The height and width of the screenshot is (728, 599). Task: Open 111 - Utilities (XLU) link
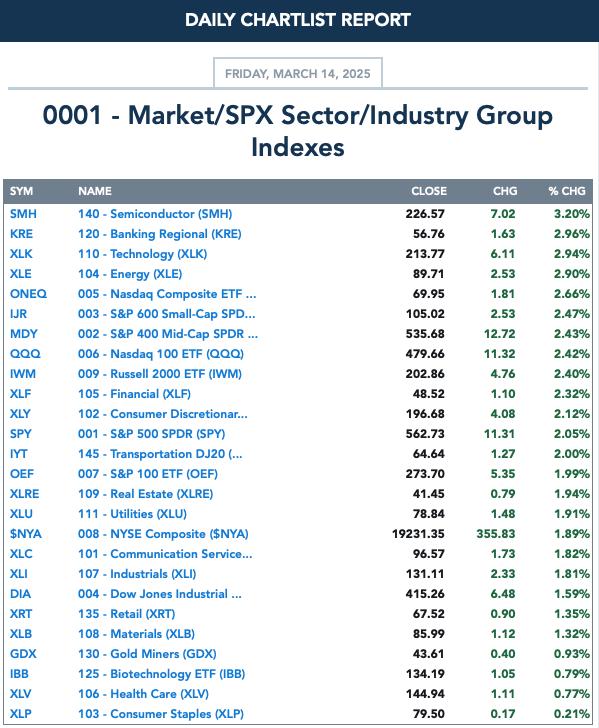point(132,514)
